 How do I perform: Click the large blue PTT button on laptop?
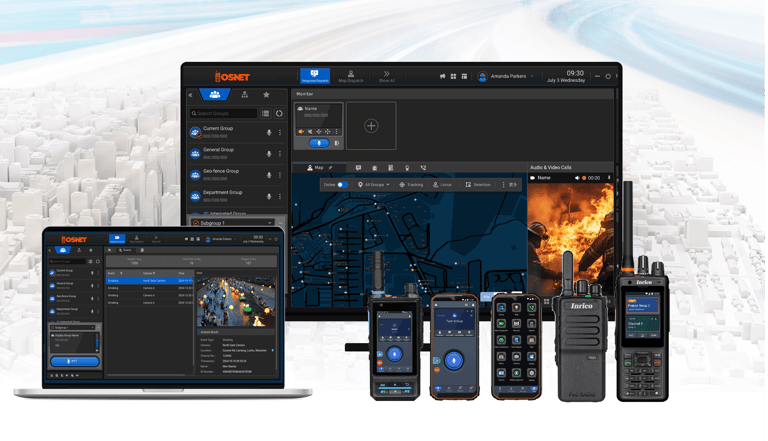click(x=75, y=361)
